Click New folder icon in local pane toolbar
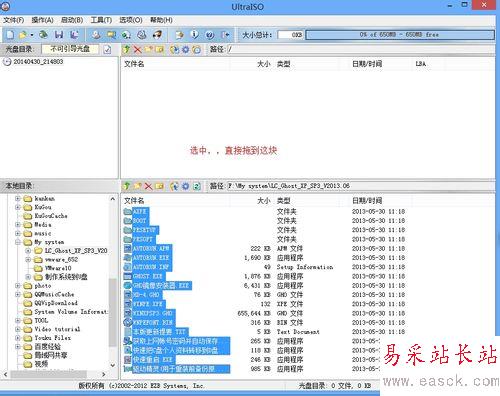 pyautogui.click(x=137, y=186)
